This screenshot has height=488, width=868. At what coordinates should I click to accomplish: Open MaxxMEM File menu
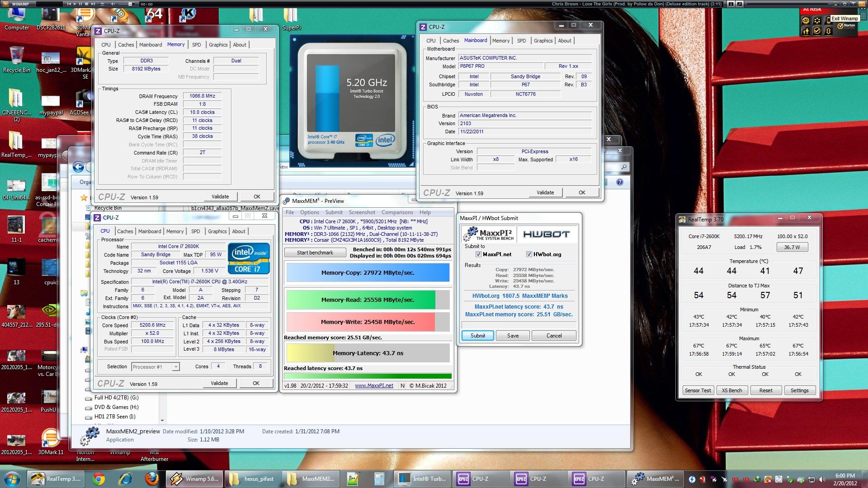(x=290, y=212)
